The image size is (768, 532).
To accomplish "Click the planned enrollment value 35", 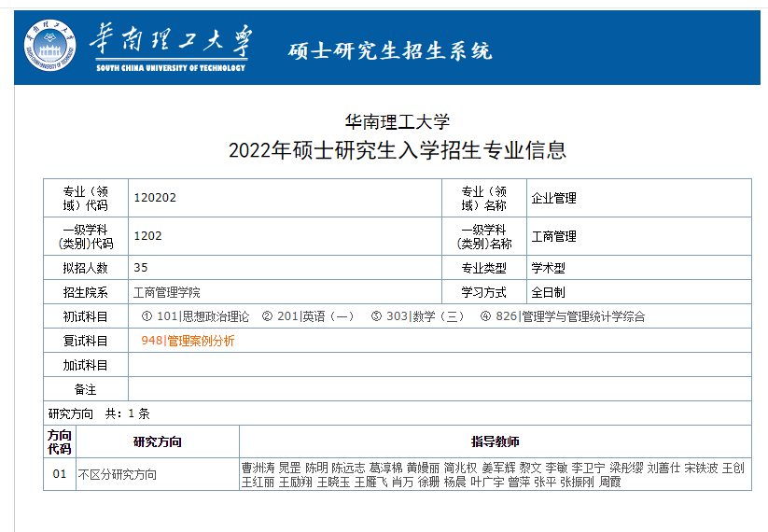I will [141, 268].
